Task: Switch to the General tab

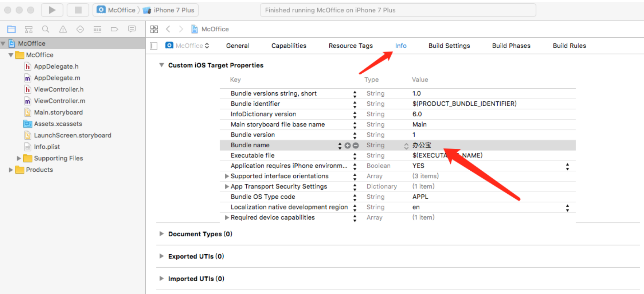Action: coord(238,46)
